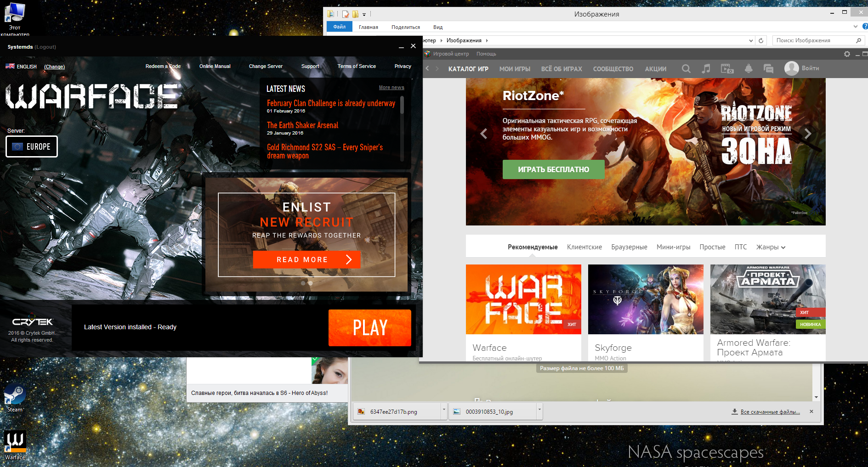
Task: Open the music note icon in game center
Action: (706, 69)
